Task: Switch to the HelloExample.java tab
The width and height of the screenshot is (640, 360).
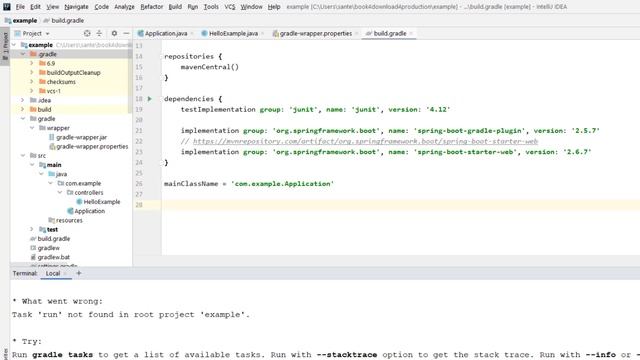Action: click(x=230, y=33)
